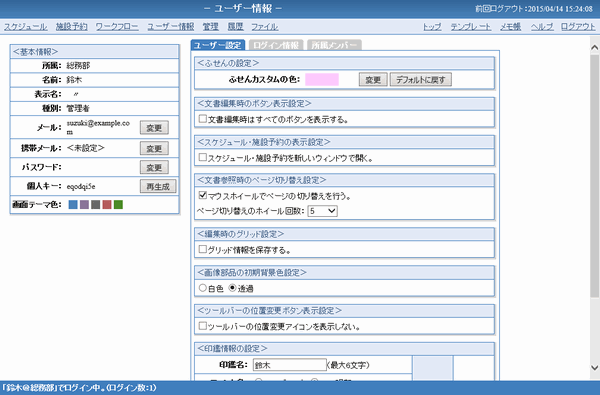
Task: Open the ページ切り替えのホイール回数 dropdown
Action: click(322, 211)
